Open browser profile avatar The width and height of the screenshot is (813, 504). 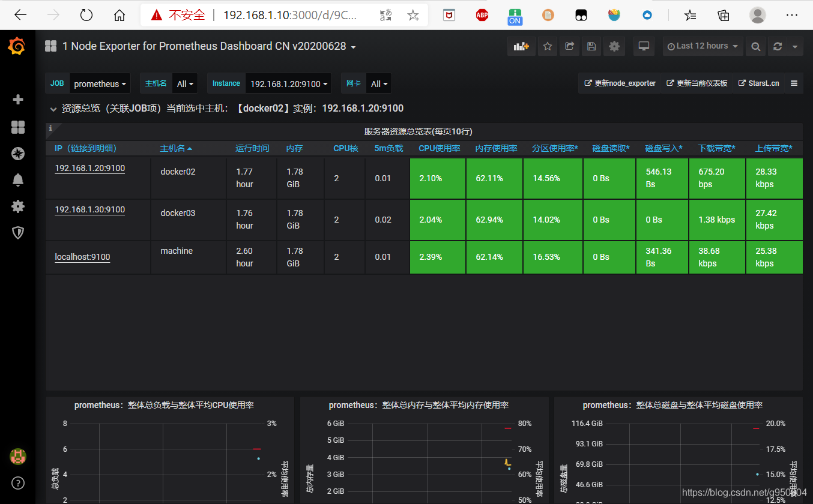point(758,15)
